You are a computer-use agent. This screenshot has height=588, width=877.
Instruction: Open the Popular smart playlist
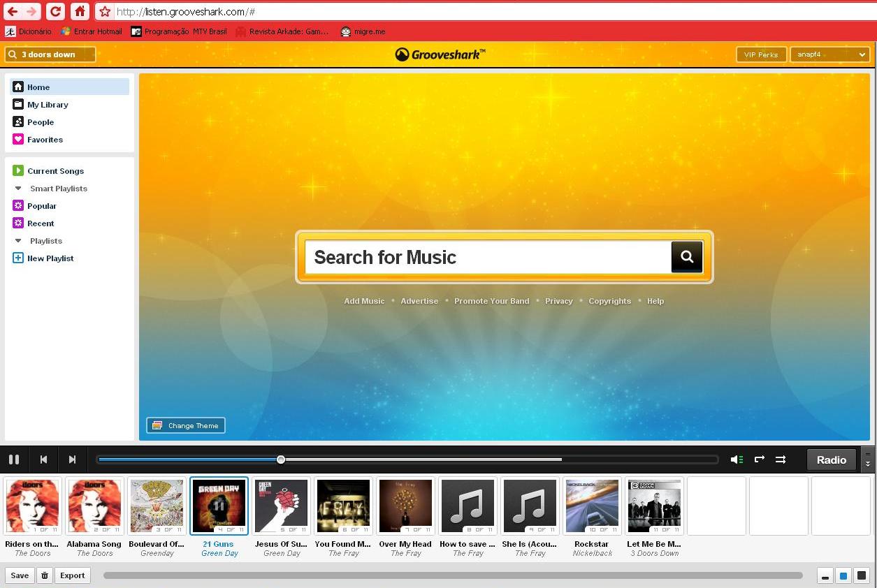69,206
